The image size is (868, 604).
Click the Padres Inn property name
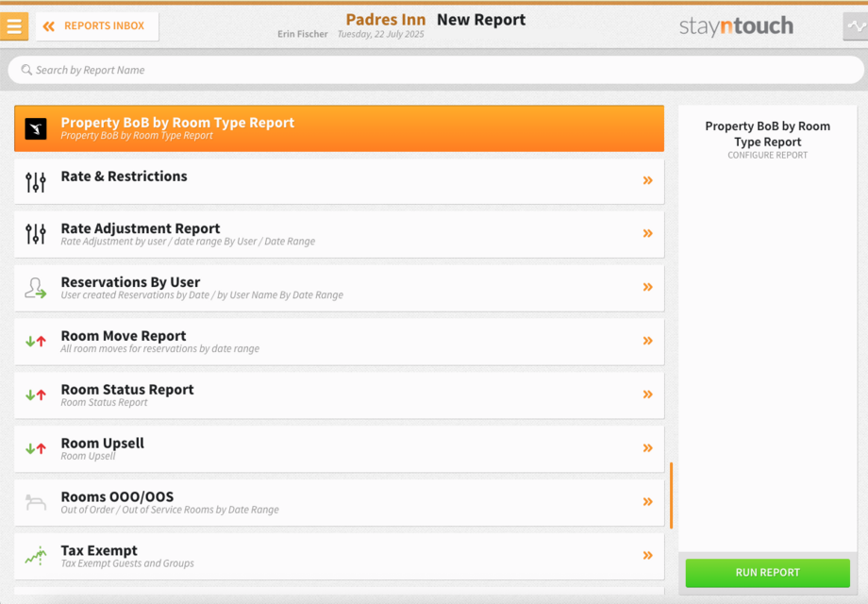(386, 20)
